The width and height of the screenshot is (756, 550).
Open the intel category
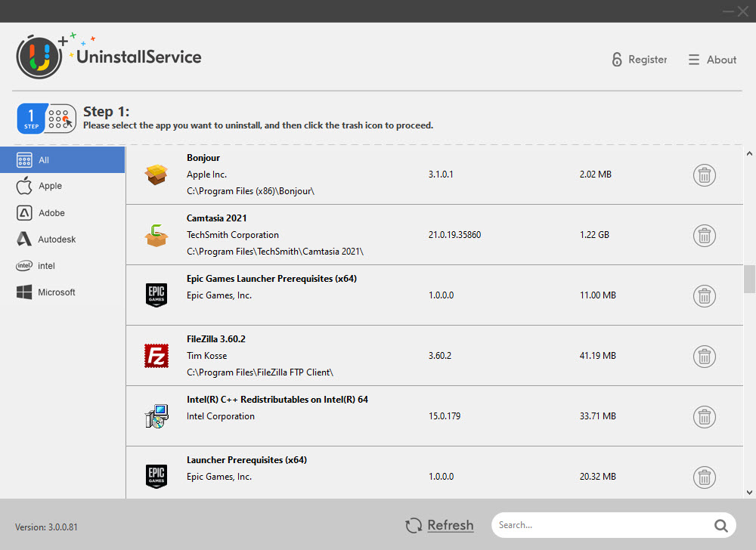point(62,266)
